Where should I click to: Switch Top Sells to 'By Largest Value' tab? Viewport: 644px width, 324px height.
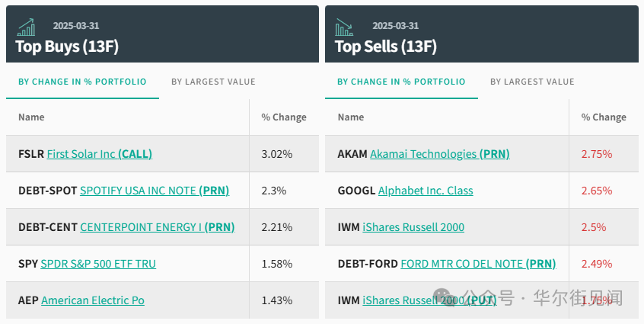point(532,82)
